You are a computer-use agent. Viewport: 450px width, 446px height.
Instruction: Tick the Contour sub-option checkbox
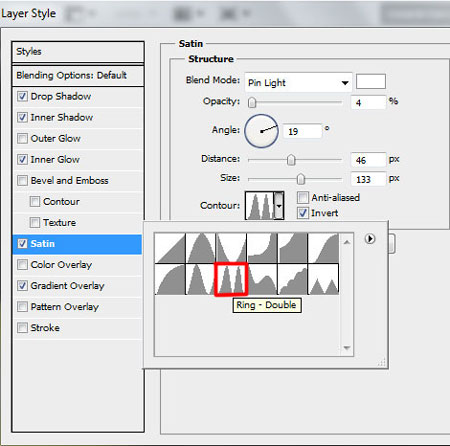click(x=35, y=202)
